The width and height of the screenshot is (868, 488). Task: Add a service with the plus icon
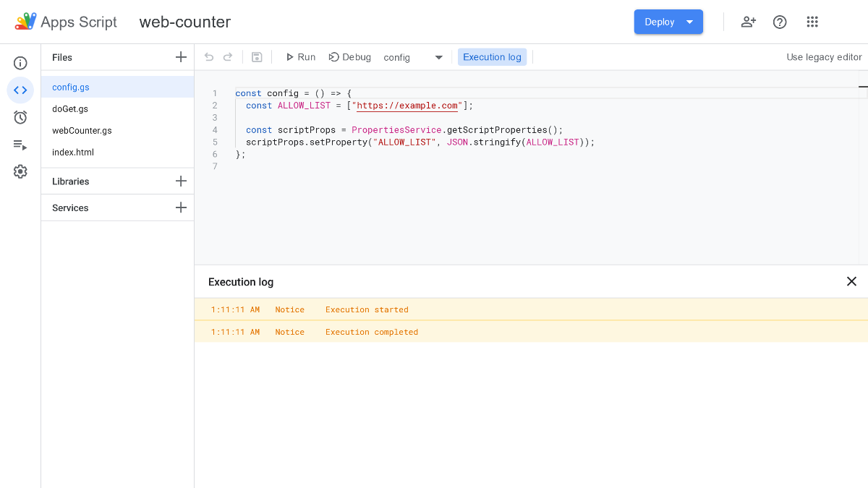coord(181,207)
